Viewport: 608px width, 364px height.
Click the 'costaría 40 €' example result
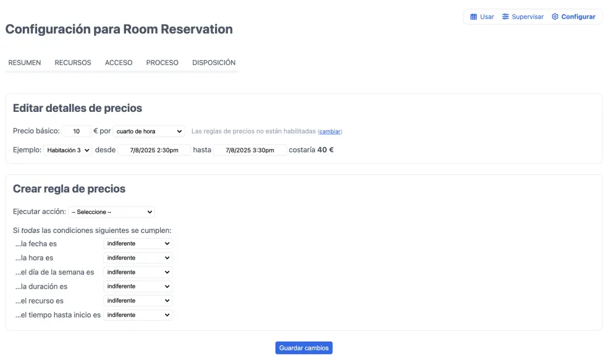(x=311, y=150)
